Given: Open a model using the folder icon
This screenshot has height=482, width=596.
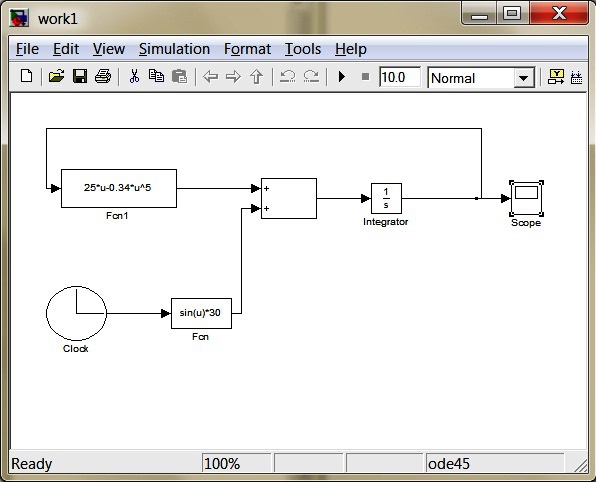Looking at the screenshot, I should 56,76.
